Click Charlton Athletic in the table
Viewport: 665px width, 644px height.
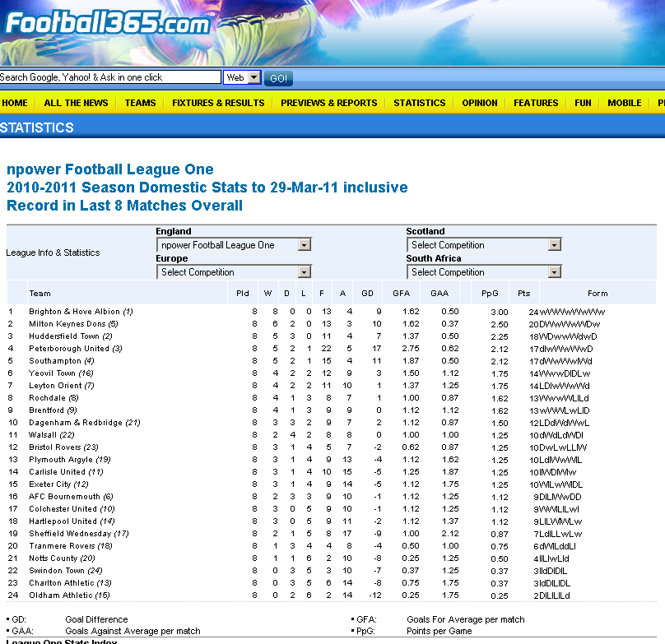[62, 582]
